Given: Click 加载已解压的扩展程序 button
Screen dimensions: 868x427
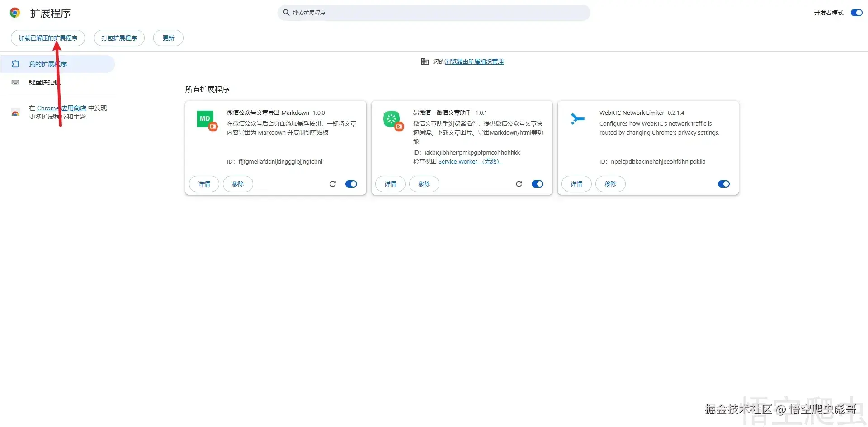Looking at the screenshot, I should (48, 38).
